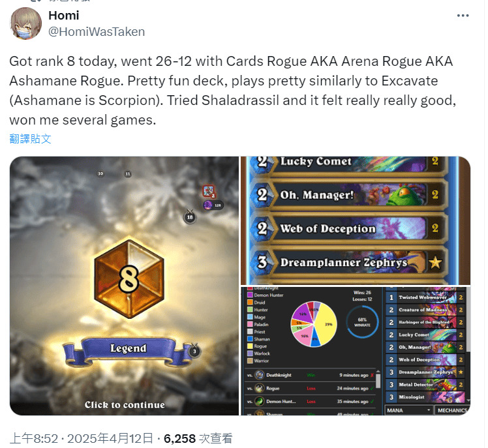Click the translate post link
Screen dimensions: 488x448
(x=30, y=139)
